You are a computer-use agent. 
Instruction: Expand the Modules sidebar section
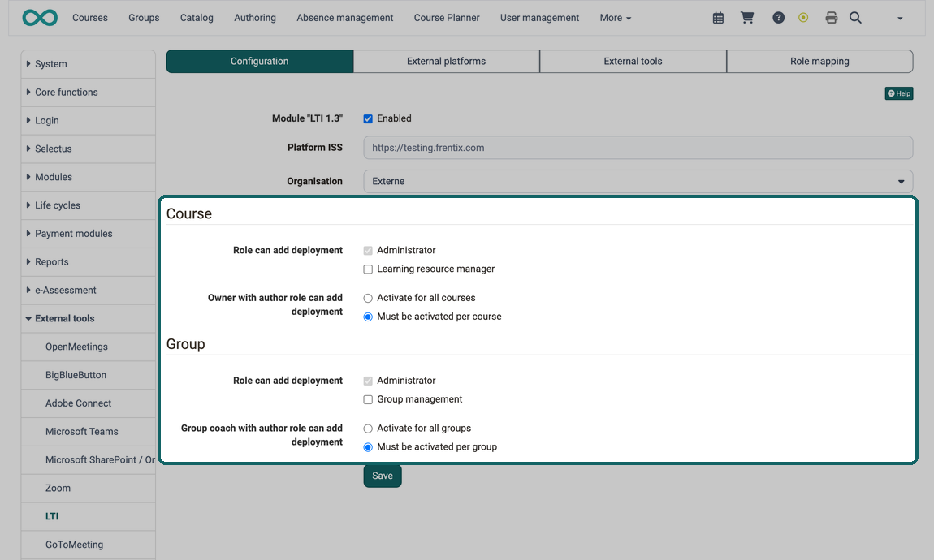click(89, 177)
